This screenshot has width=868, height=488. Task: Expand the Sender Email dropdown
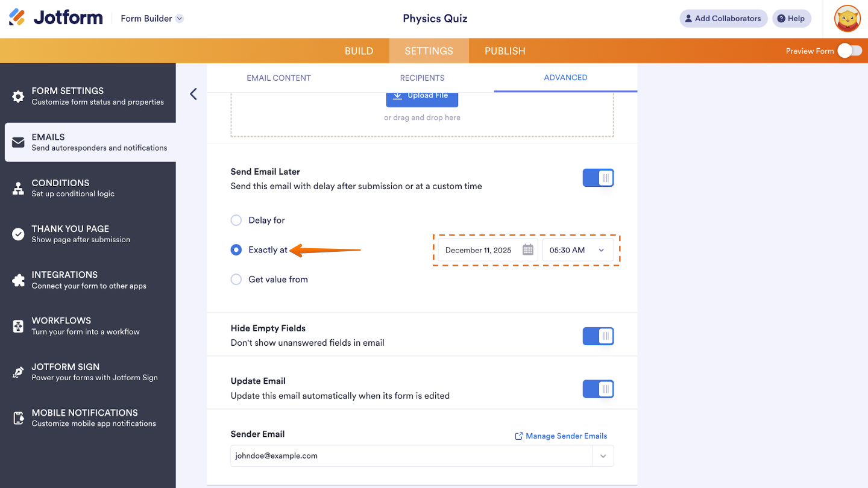[x=603, y=456]
